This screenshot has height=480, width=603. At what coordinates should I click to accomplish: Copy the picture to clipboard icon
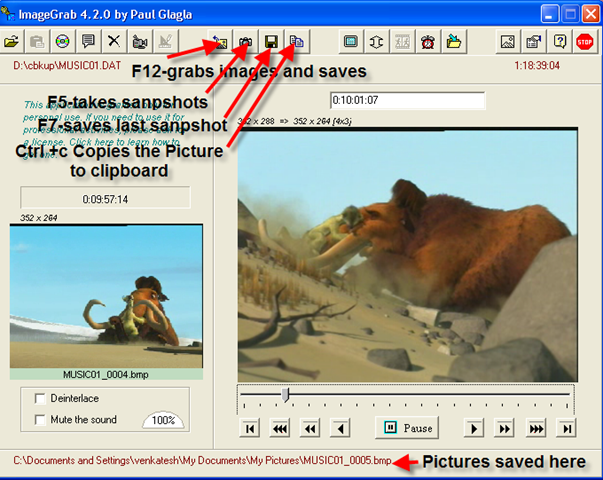click(x=297, y=41)
